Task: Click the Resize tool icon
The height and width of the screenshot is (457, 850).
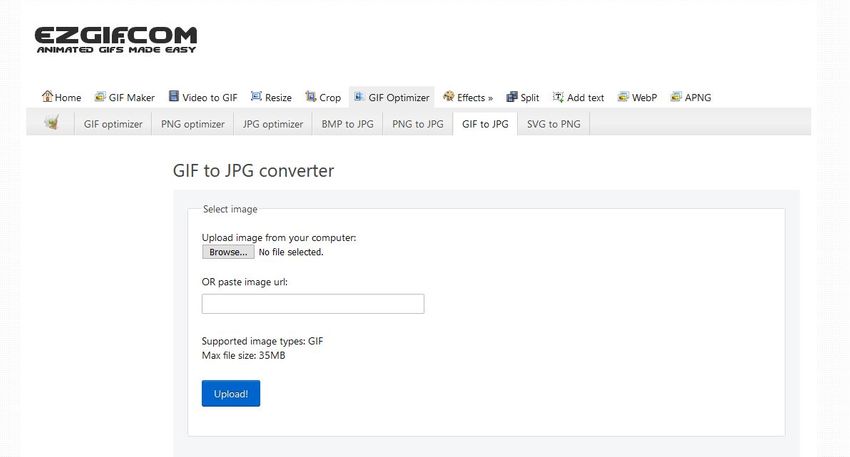Action: click(256, 97)
